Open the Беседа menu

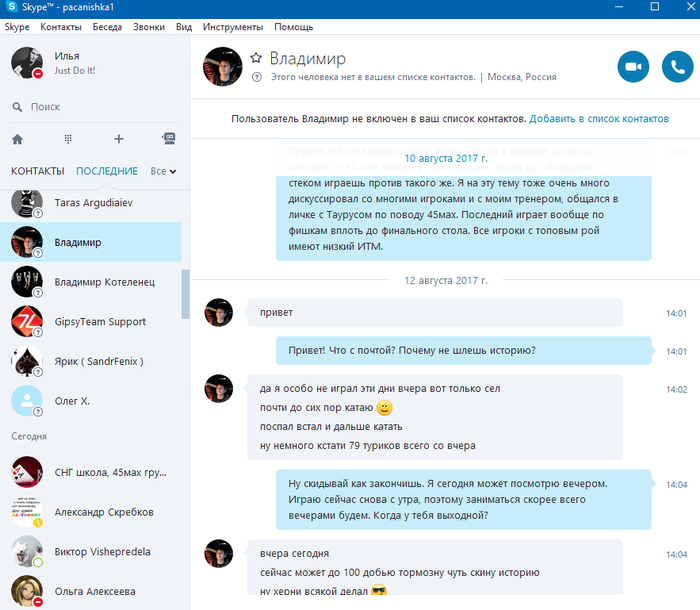(107, 27)
